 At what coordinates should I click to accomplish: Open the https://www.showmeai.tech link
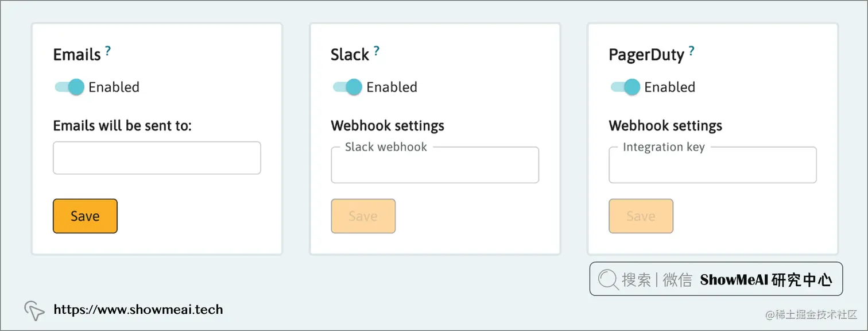pyautogui.click(x=138, y=310)
